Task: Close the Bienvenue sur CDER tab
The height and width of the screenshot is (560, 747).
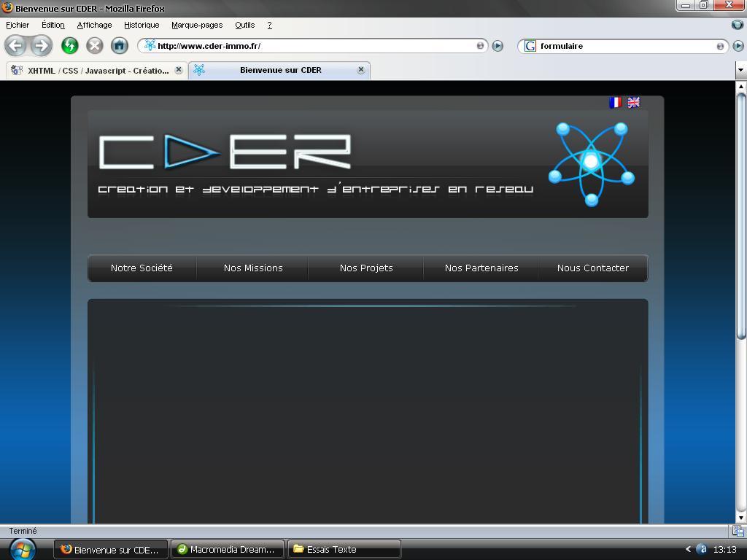Action: 361,70
